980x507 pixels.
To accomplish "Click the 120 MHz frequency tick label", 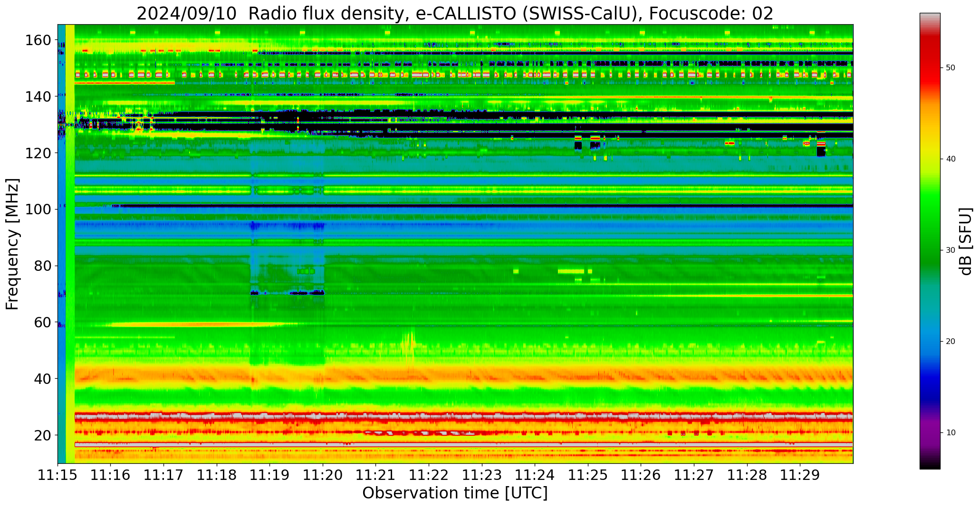I will pos(38,153).
